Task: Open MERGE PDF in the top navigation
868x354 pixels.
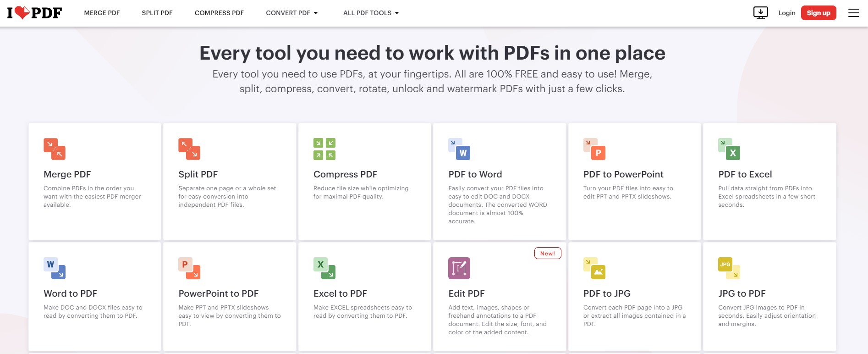Action: 102,13
